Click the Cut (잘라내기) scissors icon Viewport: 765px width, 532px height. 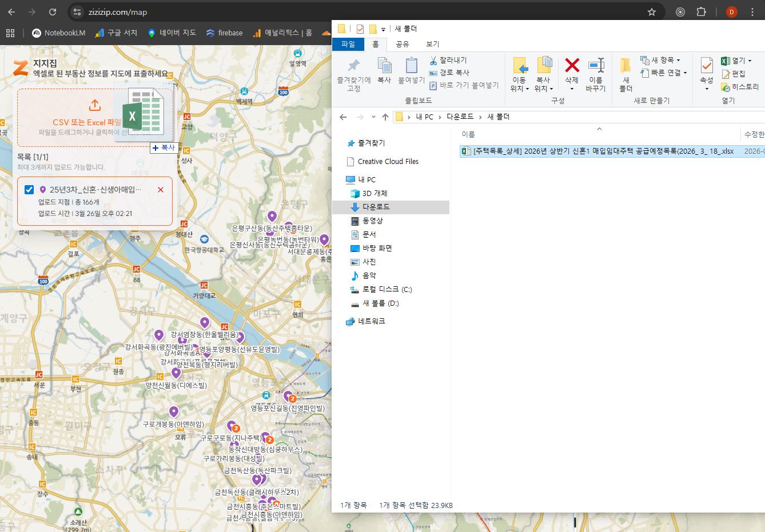pos(433,60)
